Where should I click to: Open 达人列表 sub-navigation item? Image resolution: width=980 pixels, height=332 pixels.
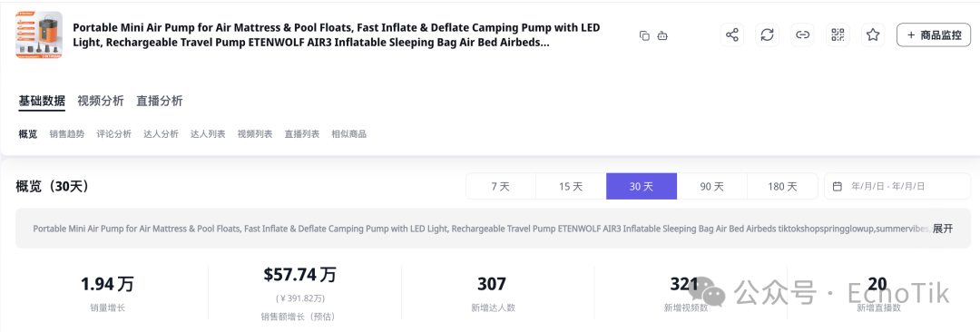point(208,134)
